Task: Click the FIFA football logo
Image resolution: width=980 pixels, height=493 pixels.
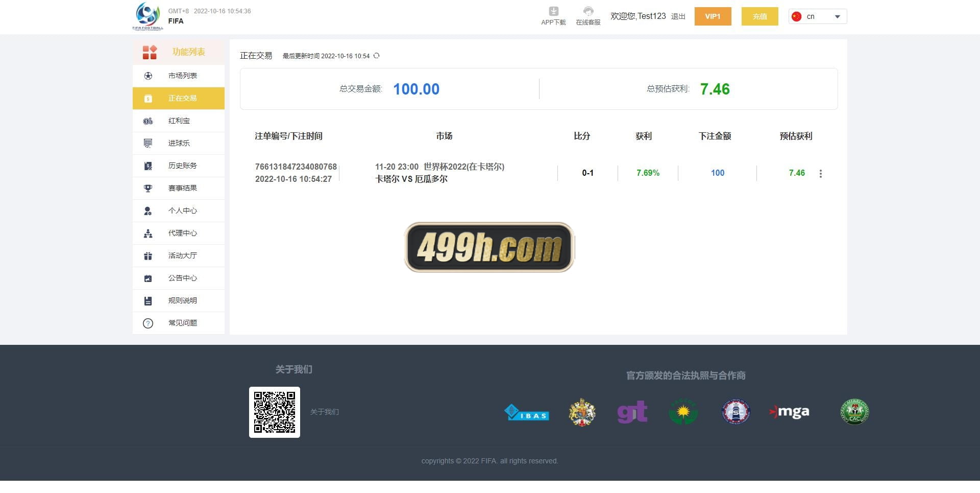Action: tap(148, 16)
